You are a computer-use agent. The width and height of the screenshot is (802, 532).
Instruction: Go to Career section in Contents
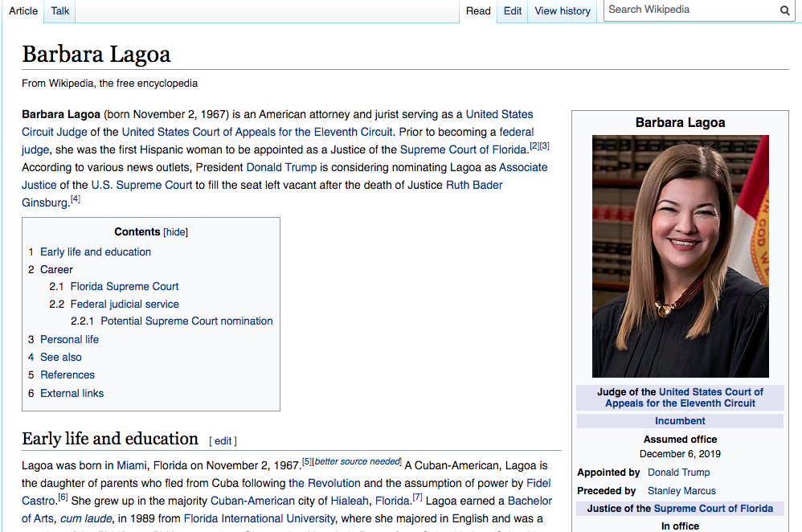(x=57, y=269)
